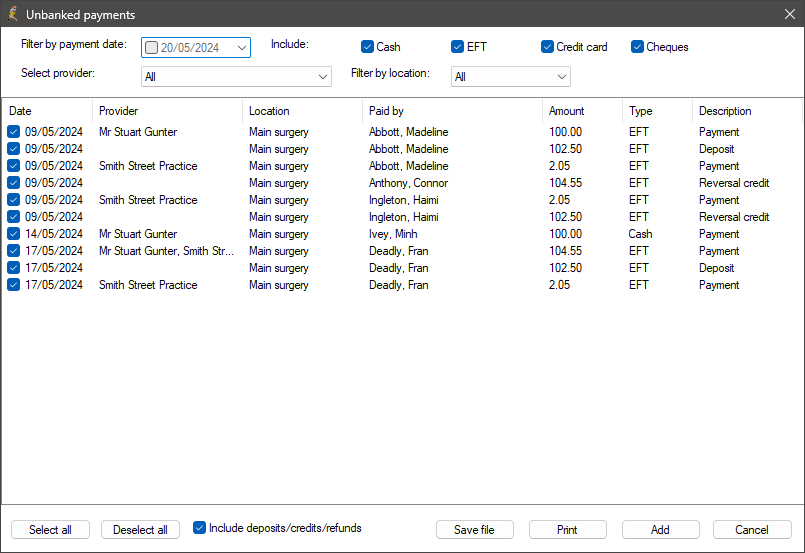Screen dimensions: 805x553
Task: Click the app icon in title bar
Action: [13, 14]
